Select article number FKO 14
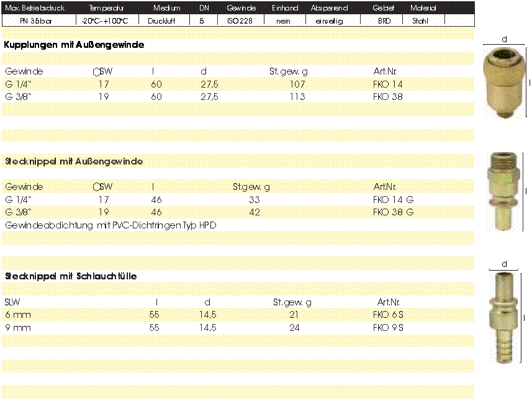This screenshot has width=532, height=401. click(387, 84)
